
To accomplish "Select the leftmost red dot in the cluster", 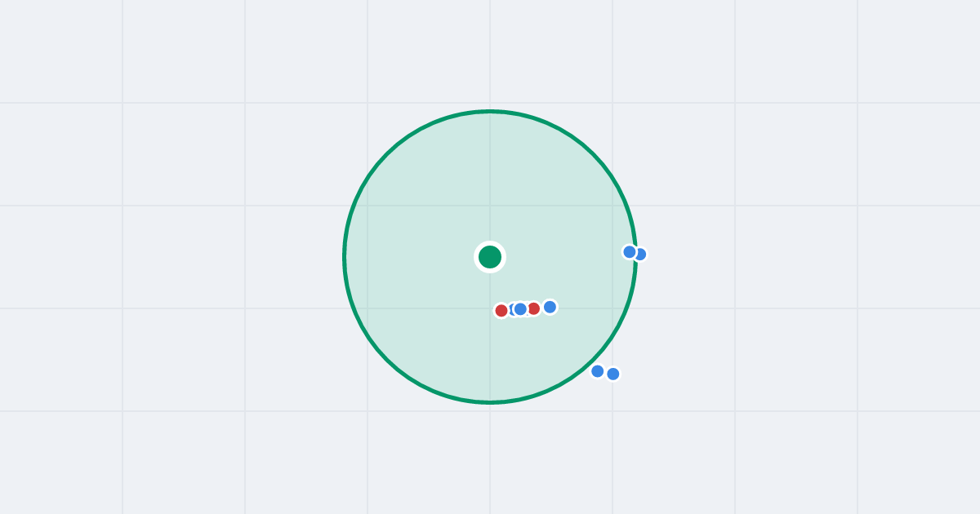I will pos(501,311).
